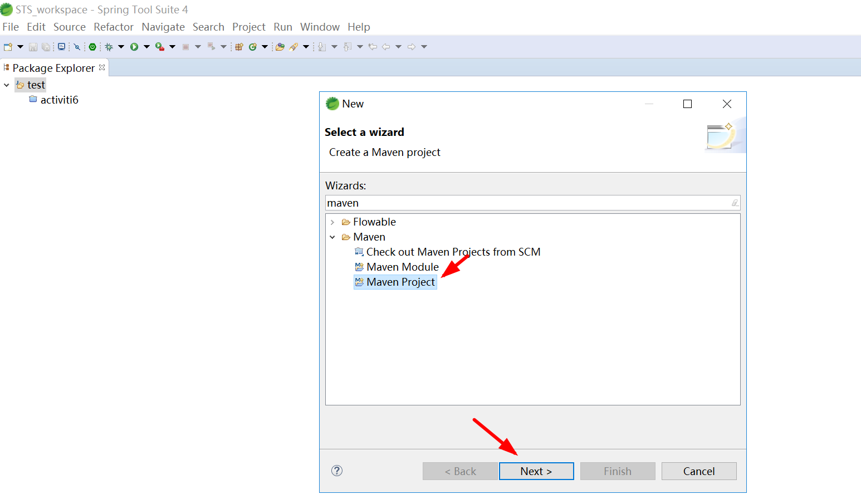The width and height of the screenshot is (861, 504).
Task: Close the Package Explorer view tab
Action: pos(102,67)
